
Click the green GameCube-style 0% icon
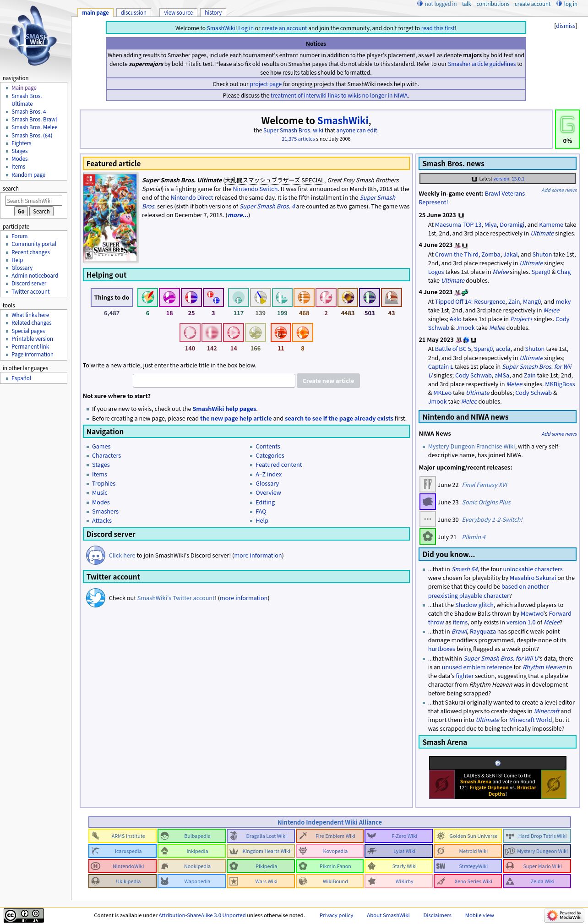click(567, 125)
